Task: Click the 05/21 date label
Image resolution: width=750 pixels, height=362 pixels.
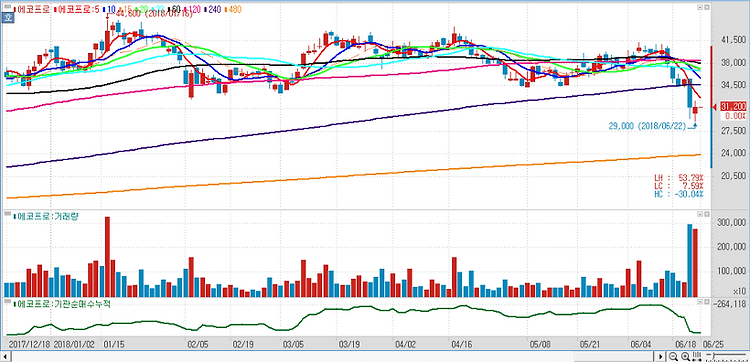Action: 589,344
